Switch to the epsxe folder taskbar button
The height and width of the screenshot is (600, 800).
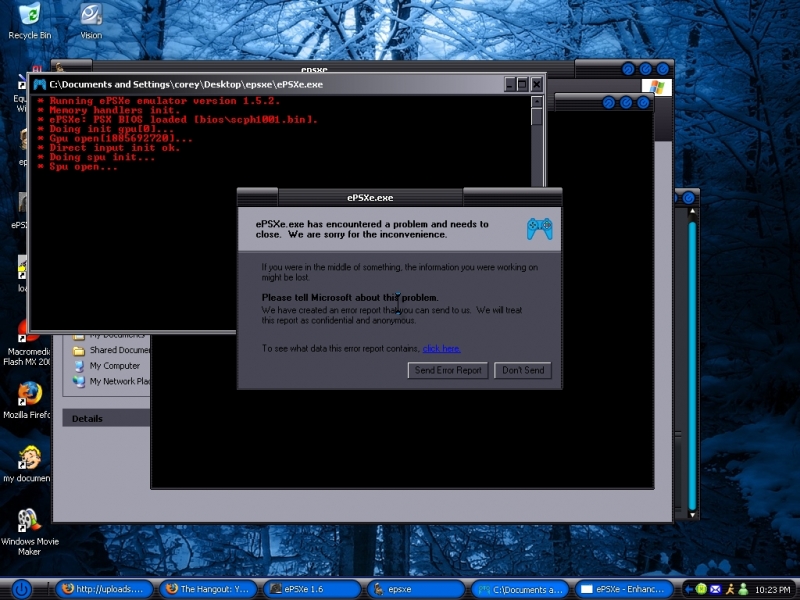(x=416, y=589)
